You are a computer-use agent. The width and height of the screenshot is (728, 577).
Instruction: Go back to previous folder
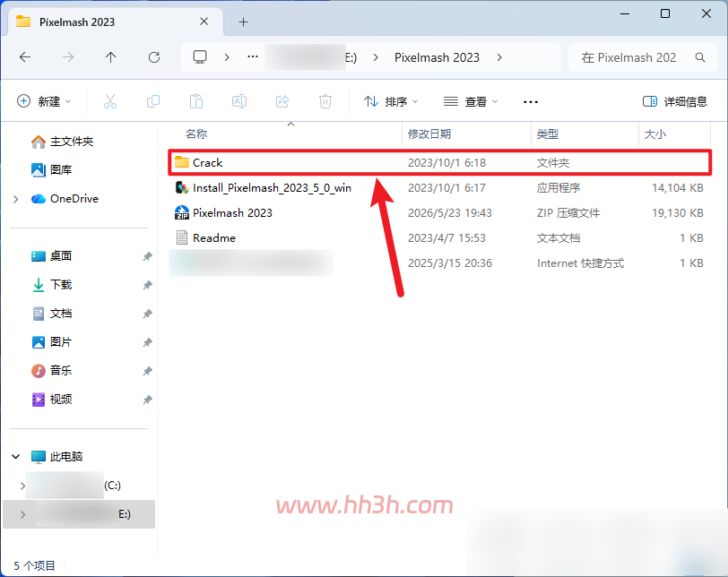[25, 57]
